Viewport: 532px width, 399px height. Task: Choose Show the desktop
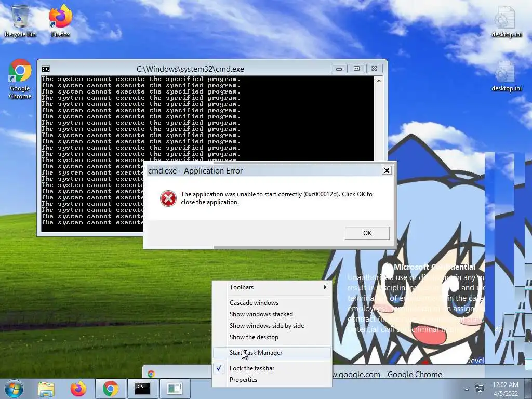[272, 337]
